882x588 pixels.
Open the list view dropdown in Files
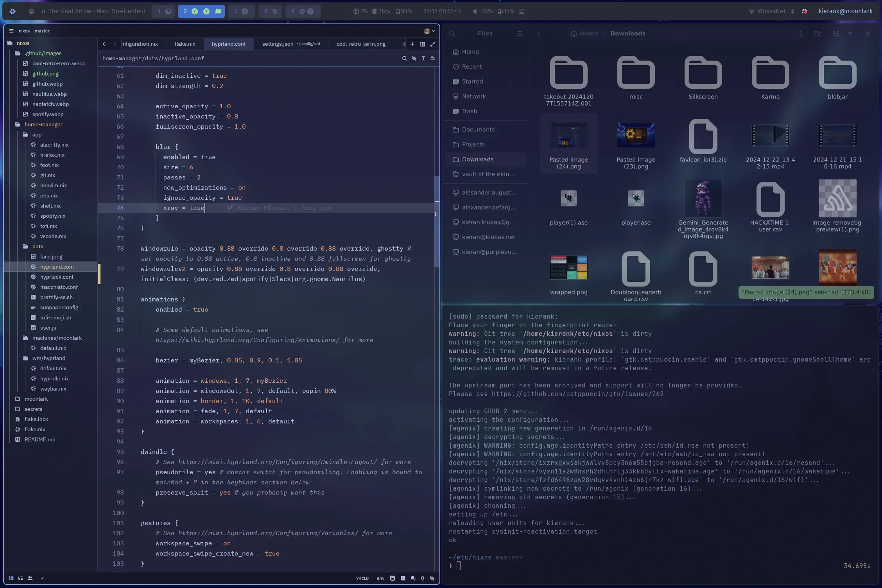(x=849, y=34)
